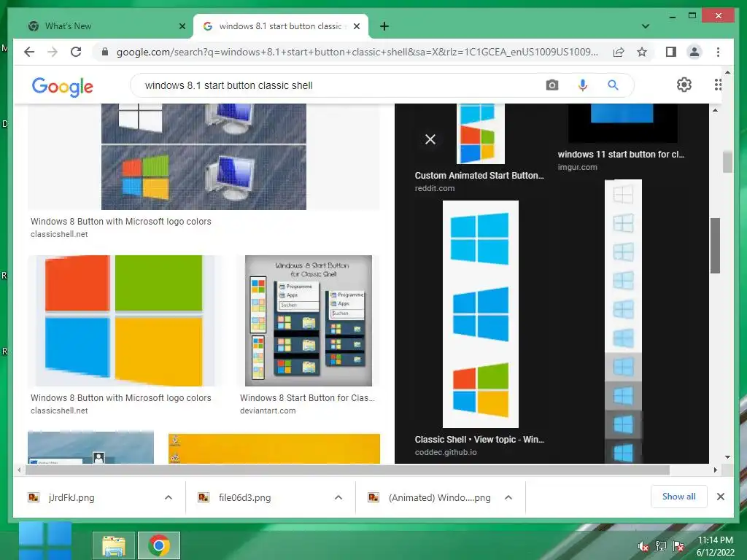The image size is (747, 560).
Task: Open the Action Center flag icon
Action: pyautogui.click(x=678, y=546)
